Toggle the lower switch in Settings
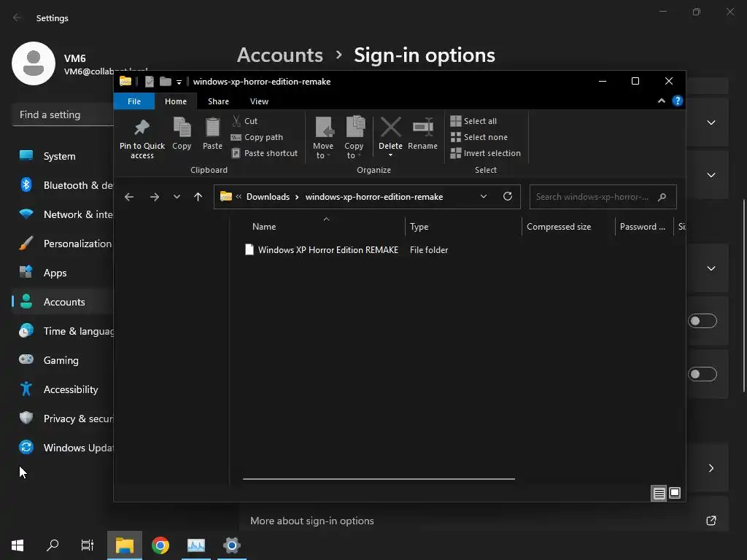 (x=703, y=374)
